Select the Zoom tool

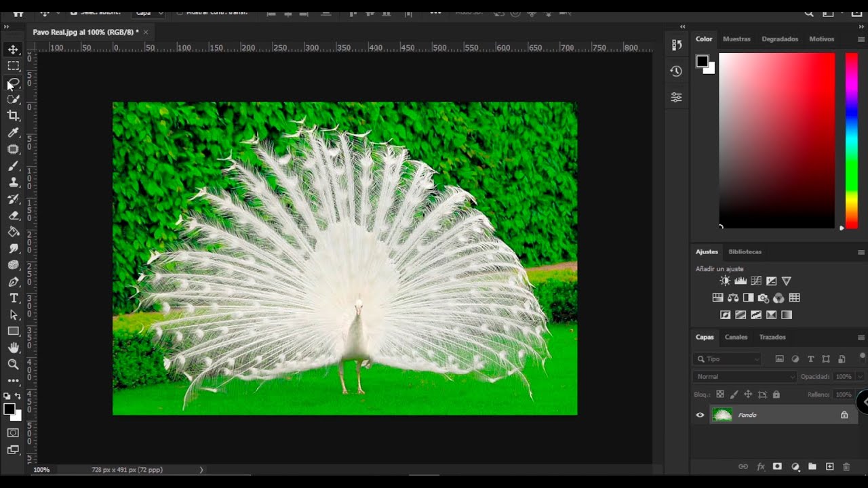point(13,365)
